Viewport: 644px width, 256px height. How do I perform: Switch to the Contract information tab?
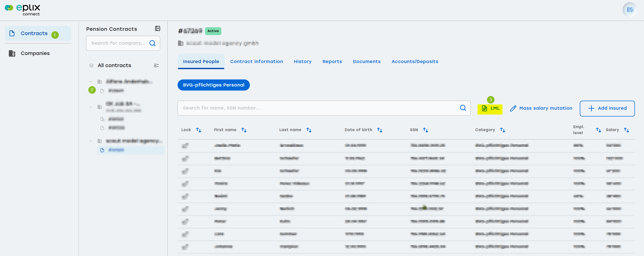256,62
